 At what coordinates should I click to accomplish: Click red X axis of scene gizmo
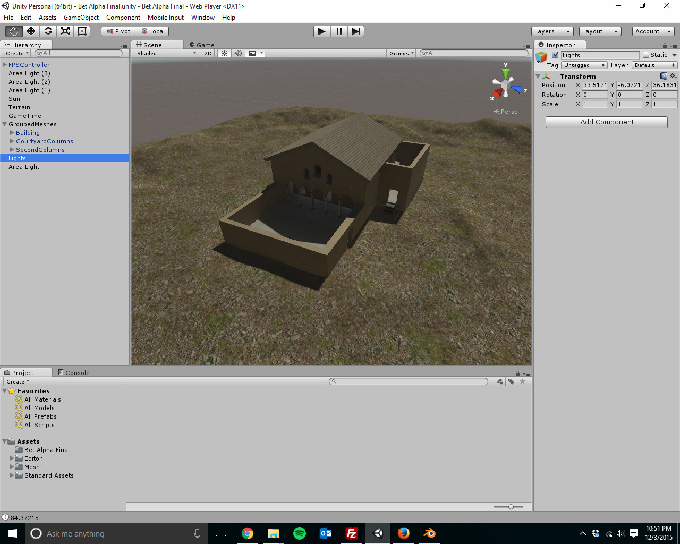pos(497,93)
